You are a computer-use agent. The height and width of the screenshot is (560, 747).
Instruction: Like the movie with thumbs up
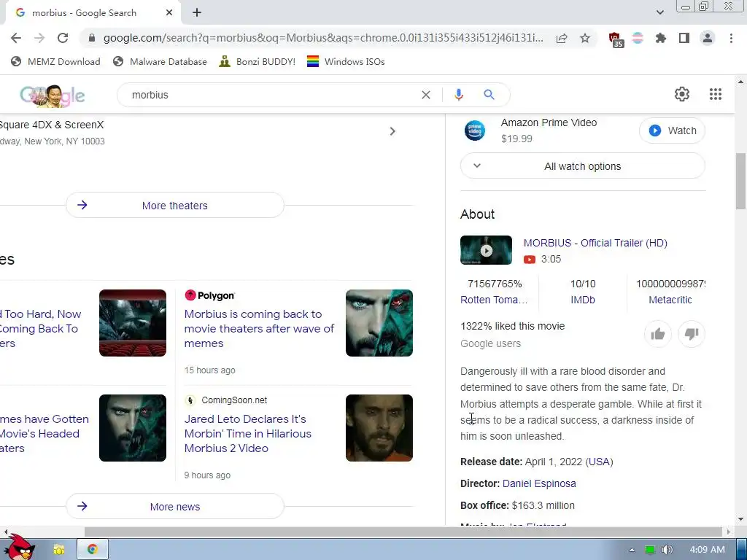coord(658,334)
